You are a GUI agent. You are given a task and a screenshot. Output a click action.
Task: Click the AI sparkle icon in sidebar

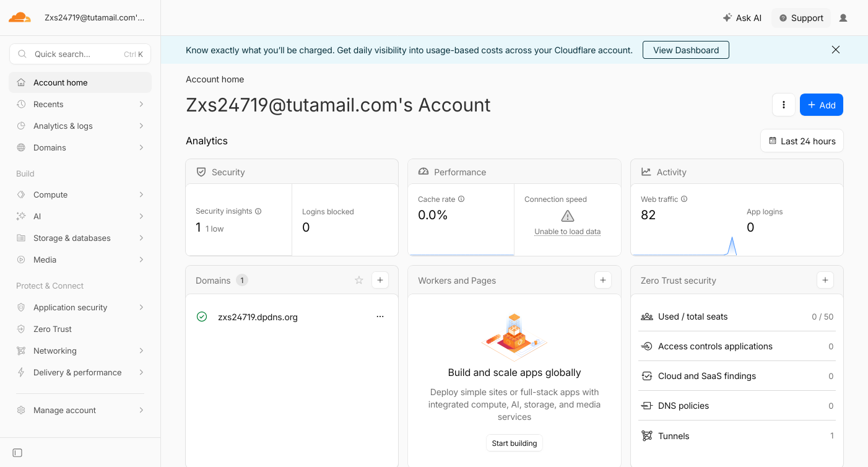point(21,216)
